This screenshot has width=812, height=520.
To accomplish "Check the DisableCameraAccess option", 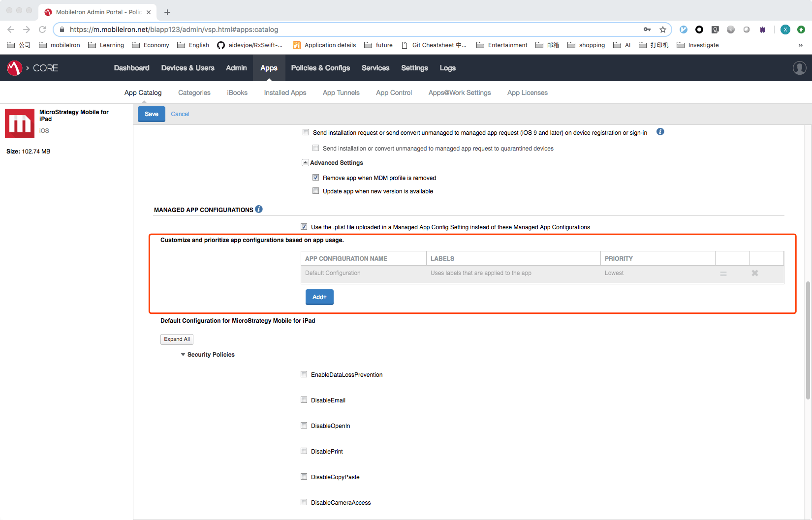I will point(304,502).
